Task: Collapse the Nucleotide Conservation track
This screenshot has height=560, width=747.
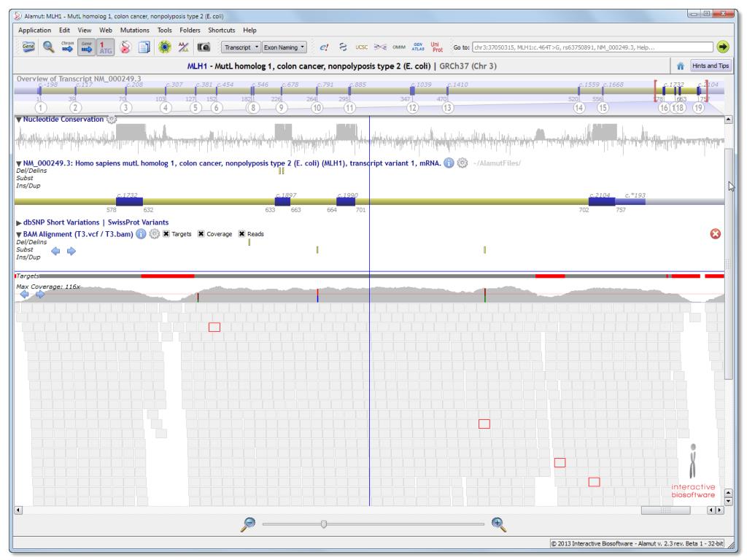Action: (x=18, y=120)
